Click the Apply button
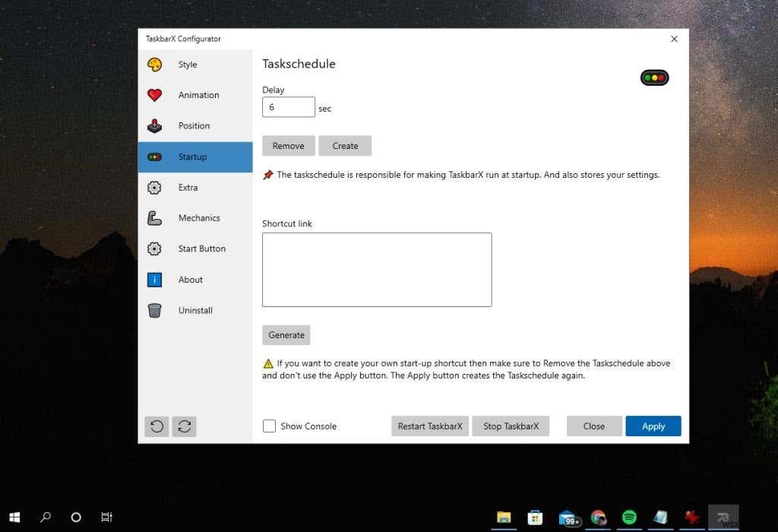The height and width of the screenshot is (532, 778). tap(653, 426)
